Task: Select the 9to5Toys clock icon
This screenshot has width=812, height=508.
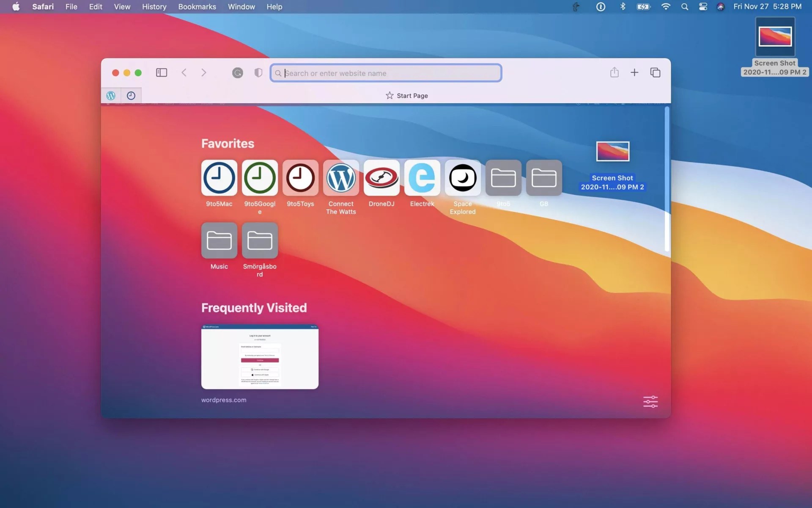Action: click(x=300, y=178)
